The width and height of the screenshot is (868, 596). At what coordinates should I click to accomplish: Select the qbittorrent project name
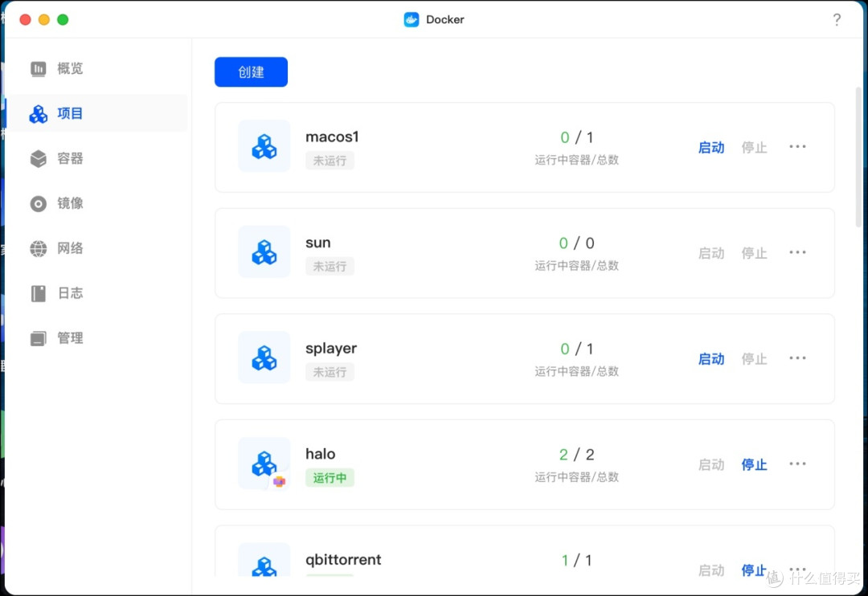[343, 560]
